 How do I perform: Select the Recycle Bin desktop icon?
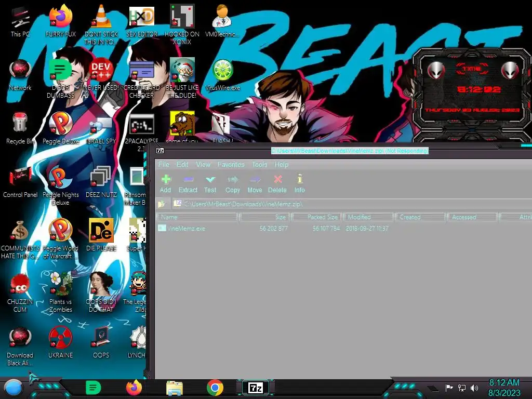[x=20, y=129]
